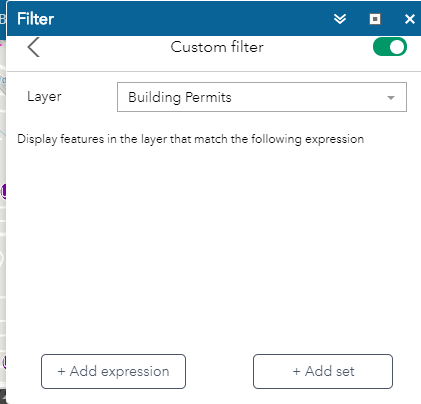The width and height of the screenshot is (421, 404).
Task: Click the expression description text
Action: 190,139
